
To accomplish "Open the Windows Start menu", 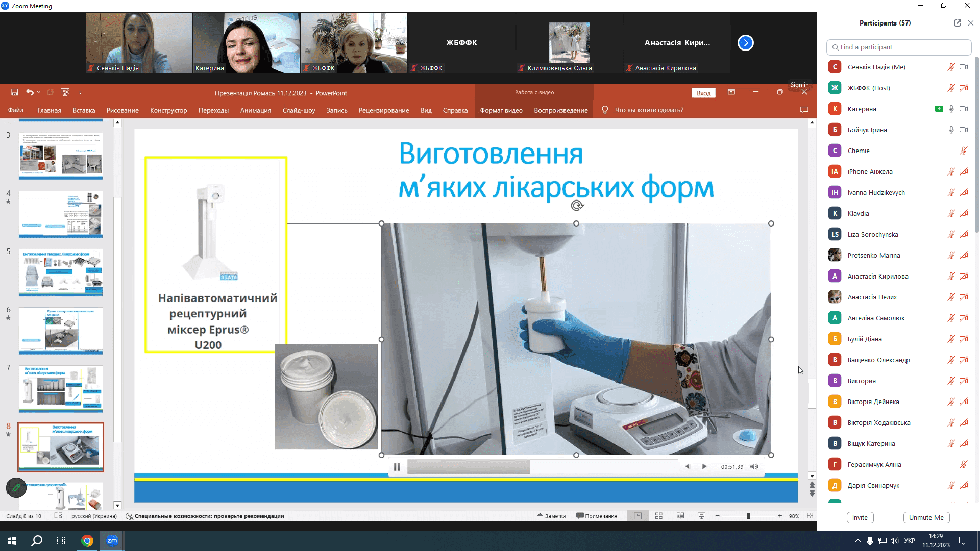I will coord(12,541).
